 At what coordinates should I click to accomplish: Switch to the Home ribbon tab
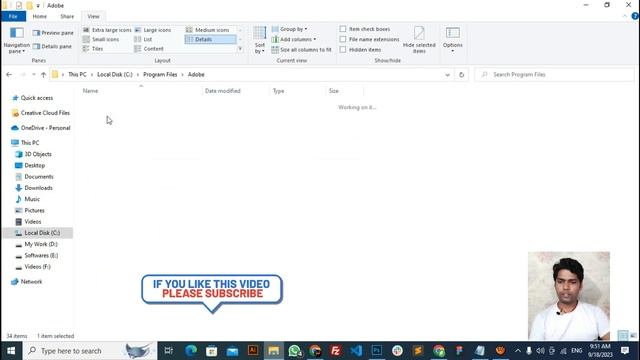tap(40, 16)
